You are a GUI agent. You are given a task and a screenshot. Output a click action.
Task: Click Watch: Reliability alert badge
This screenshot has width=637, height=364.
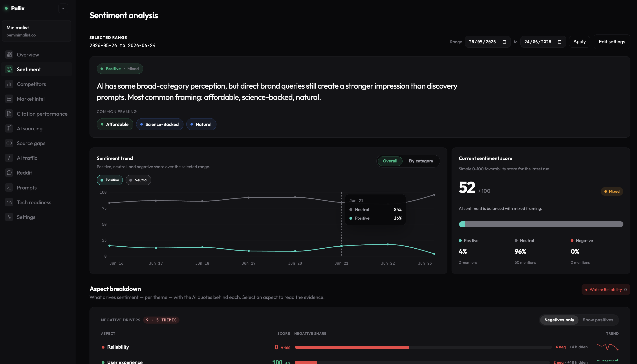pyautogui.click(x=606, y=289)
